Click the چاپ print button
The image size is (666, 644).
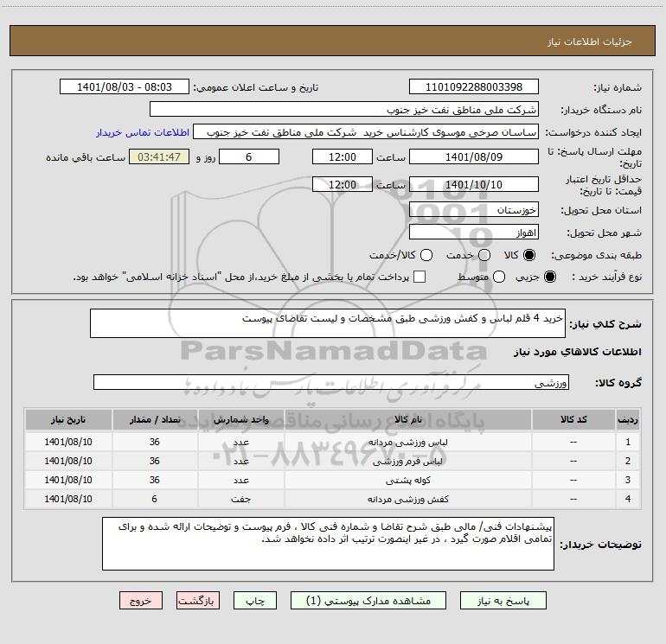point(255,601)
